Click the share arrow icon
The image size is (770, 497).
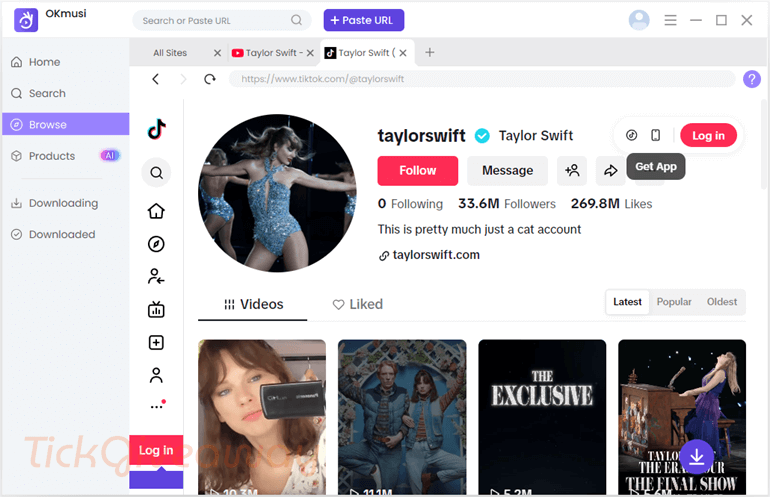pyautogui.click(x=610, y=171)
